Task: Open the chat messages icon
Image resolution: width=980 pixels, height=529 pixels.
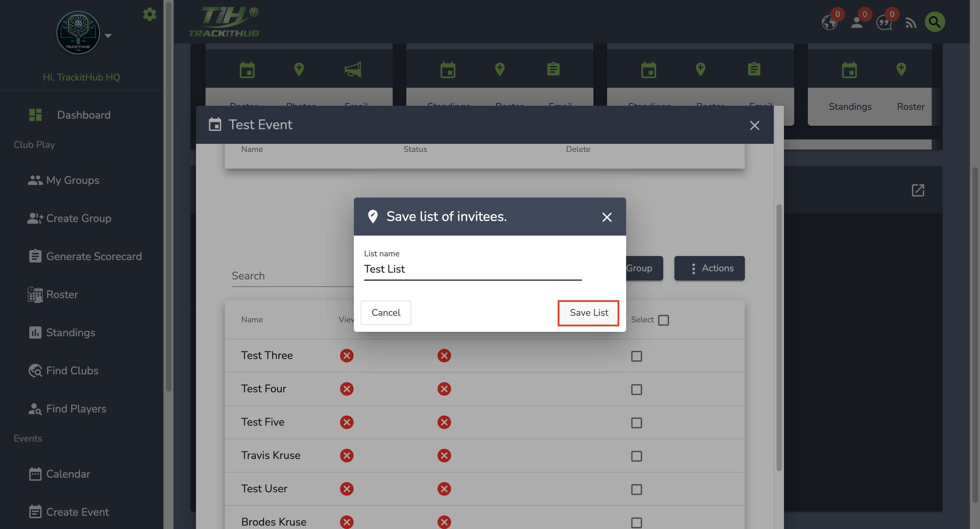Action: 884,22
